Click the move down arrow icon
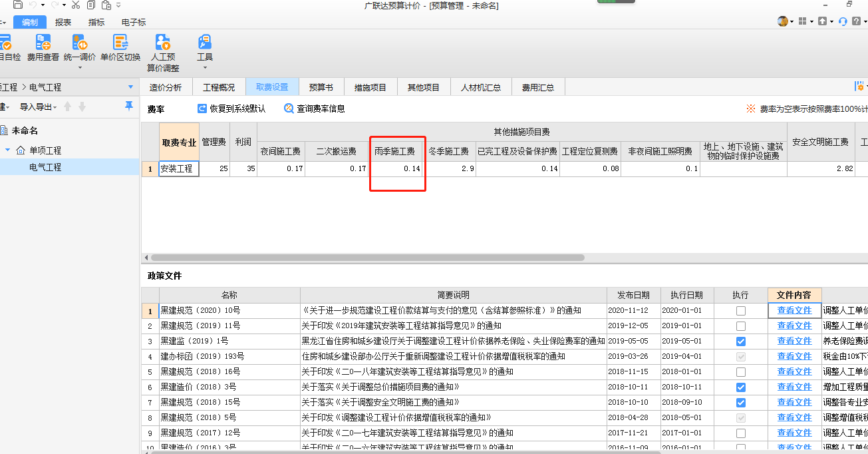The height and width of the screenshot is (454, 868). [82, 107]
